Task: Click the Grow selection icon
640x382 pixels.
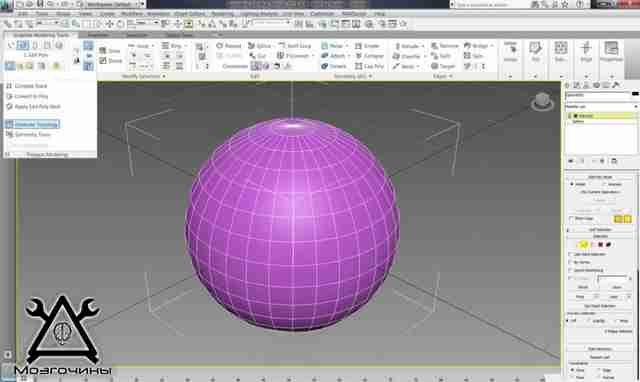Action: coord(110,51)
